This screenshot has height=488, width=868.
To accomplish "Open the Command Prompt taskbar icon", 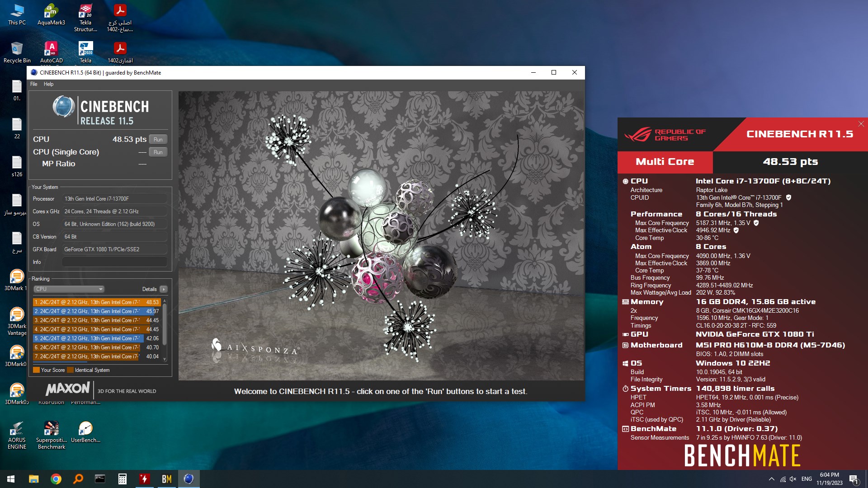I will (100, 479).
